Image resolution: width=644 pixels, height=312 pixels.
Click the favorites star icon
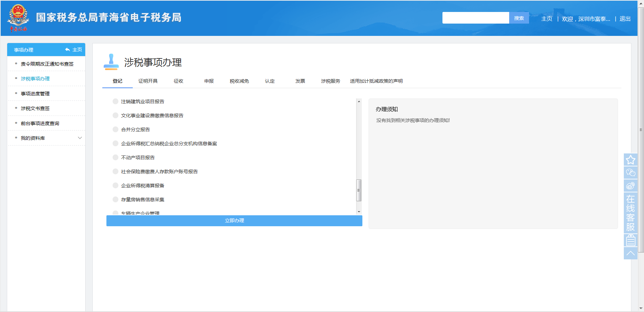coord(630,160)
